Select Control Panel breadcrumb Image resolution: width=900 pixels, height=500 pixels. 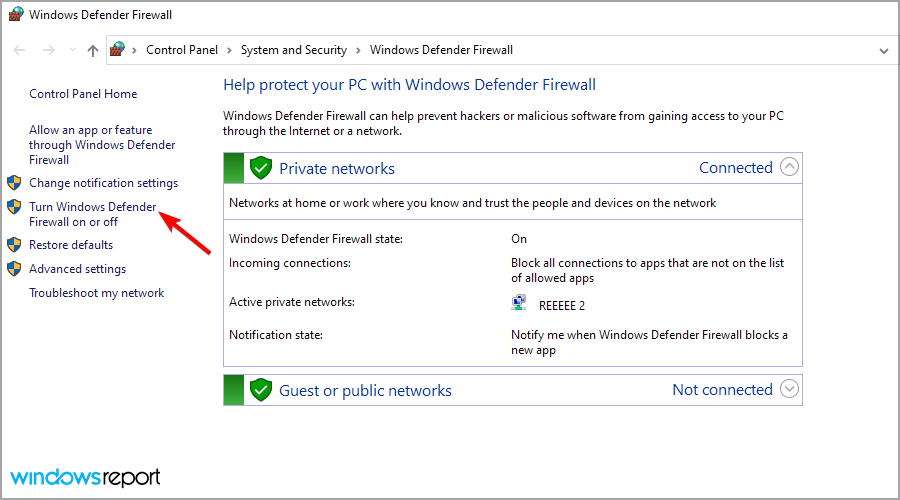tap(181, 50)
